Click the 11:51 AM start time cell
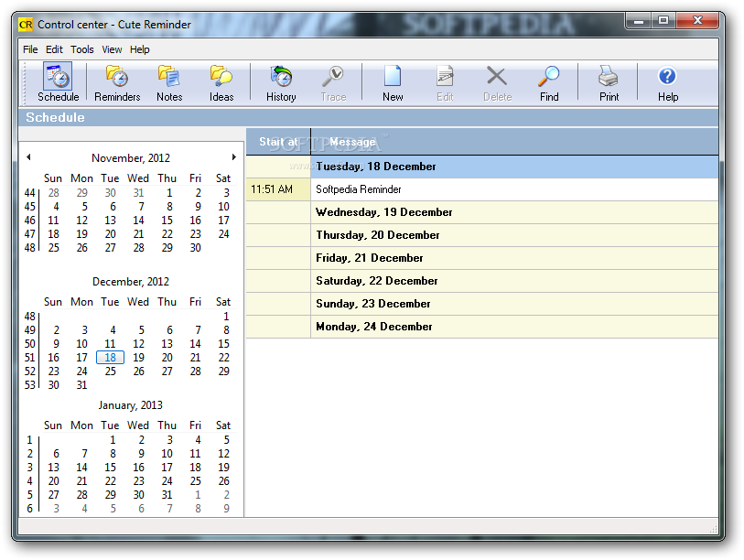This screenshot has height=560, width=744. pyautogui.click(x=278, y=189)
